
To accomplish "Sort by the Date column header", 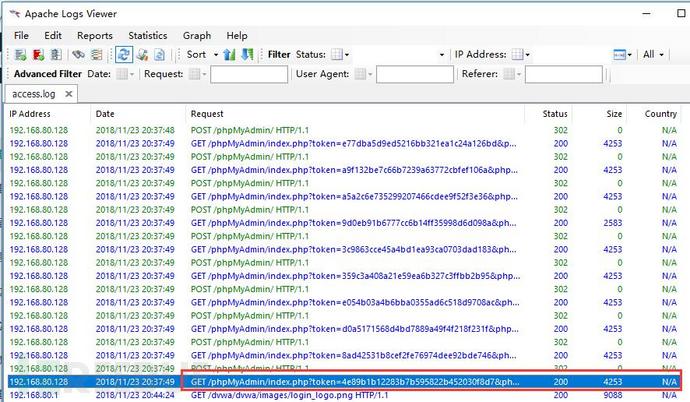I will [105, 114].
